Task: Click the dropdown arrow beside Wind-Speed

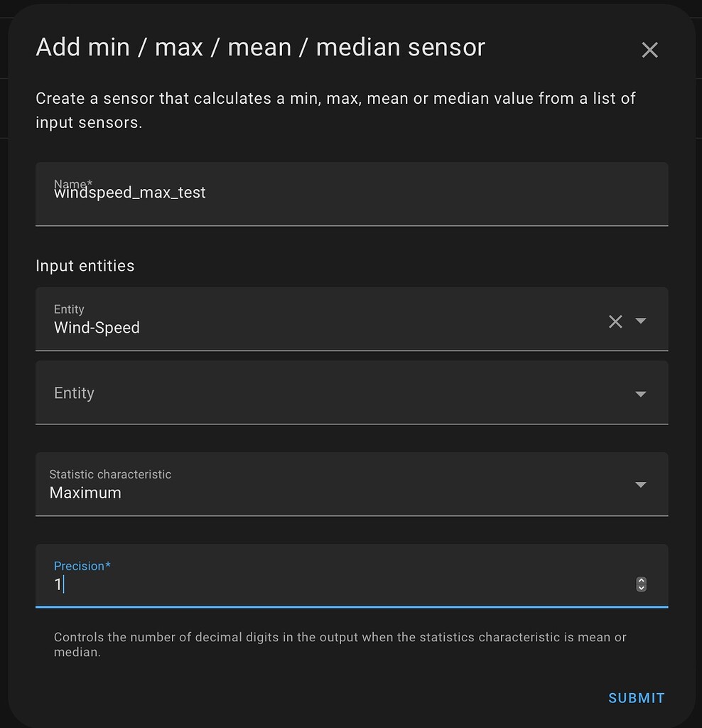Action: pos(641,321)
